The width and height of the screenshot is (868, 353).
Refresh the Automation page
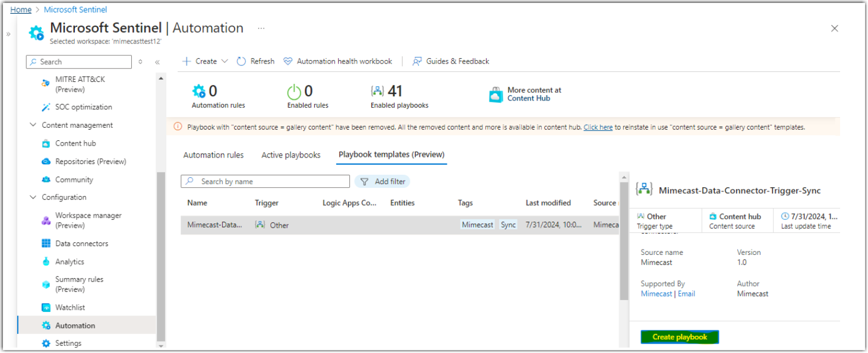point(255,61)
